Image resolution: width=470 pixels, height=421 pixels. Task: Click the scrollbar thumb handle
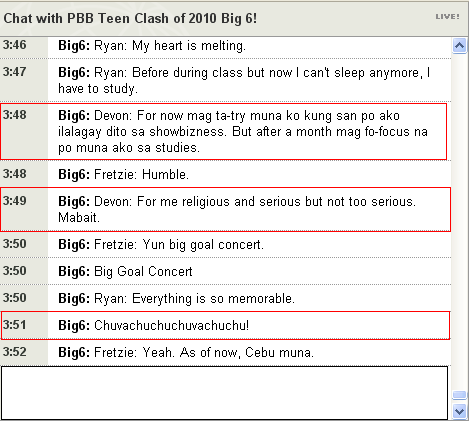tap(460, 395)
